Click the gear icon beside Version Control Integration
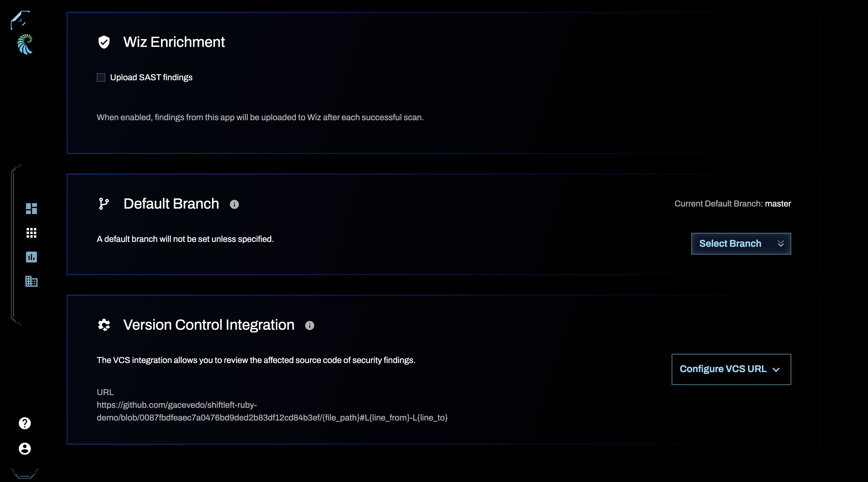The image size is (868, 482). tap(103, 325)
